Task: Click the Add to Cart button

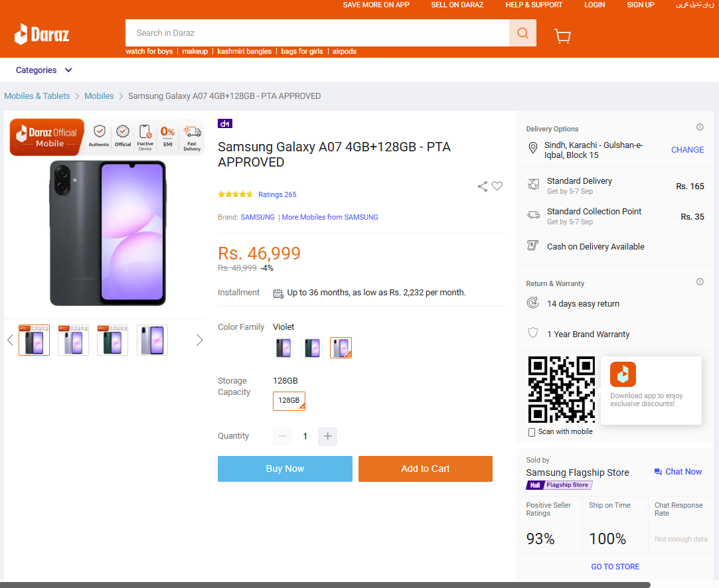Action: (425, 469)
